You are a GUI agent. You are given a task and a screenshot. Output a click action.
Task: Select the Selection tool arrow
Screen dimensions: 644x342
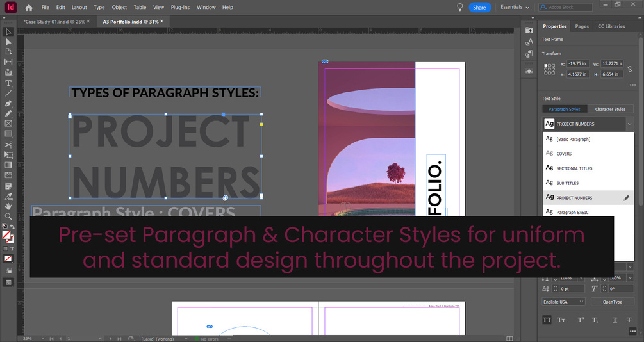point(8,31)
